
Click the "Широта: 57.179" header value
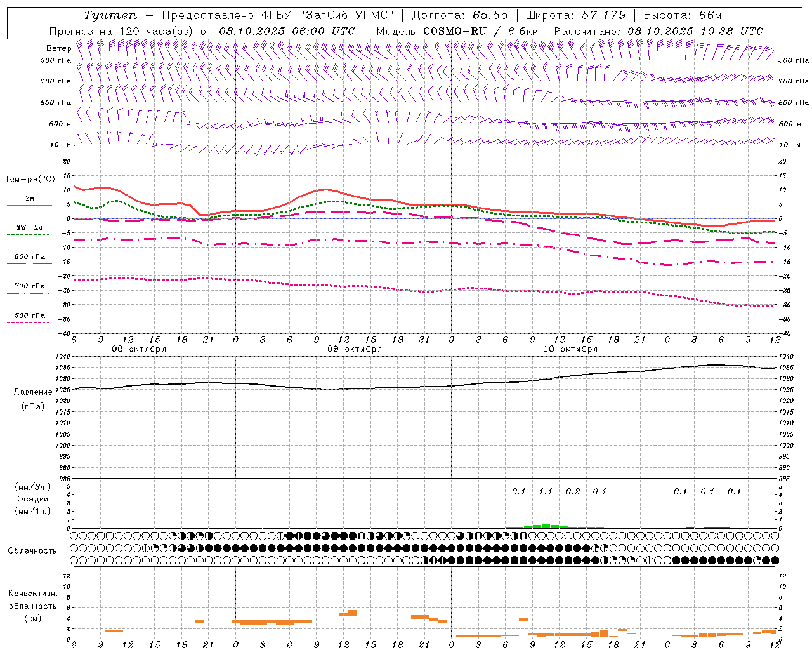click(x=575, y=15)
